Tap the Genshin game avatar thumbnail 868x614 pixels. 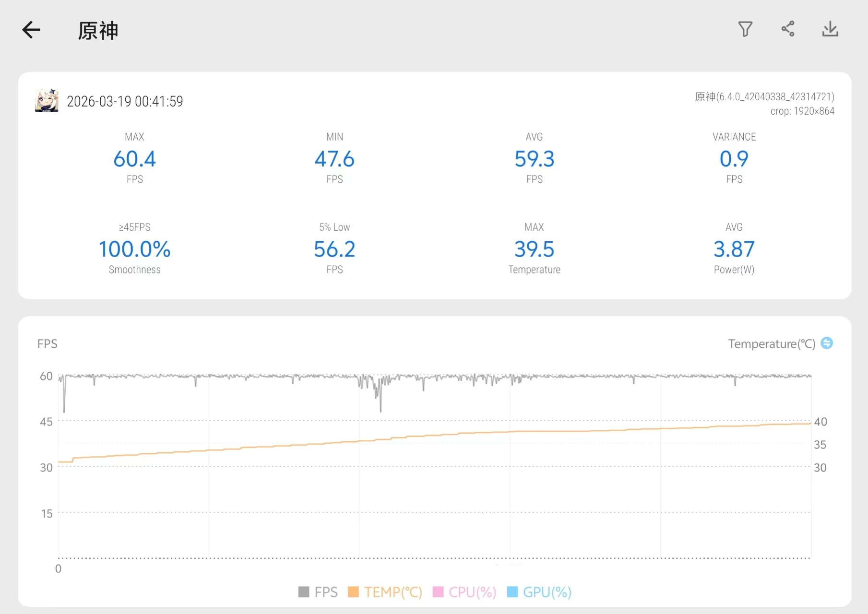(47, 101)
